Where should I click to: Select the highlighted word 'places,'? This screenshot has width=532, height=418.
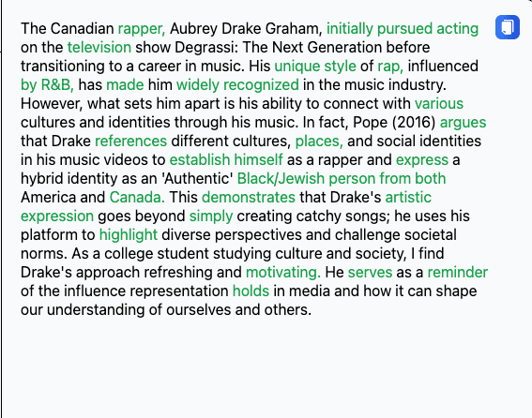319,141
